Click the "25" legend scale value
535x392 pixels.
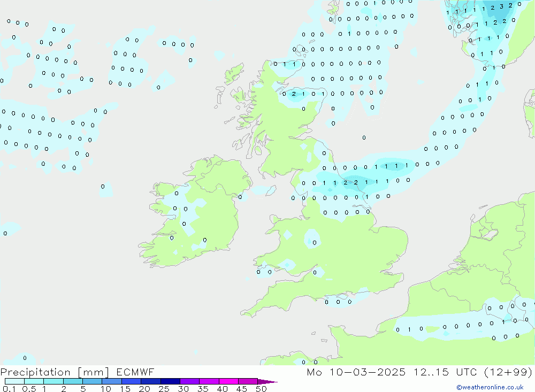pyautogui.click(x=164, y=389)
